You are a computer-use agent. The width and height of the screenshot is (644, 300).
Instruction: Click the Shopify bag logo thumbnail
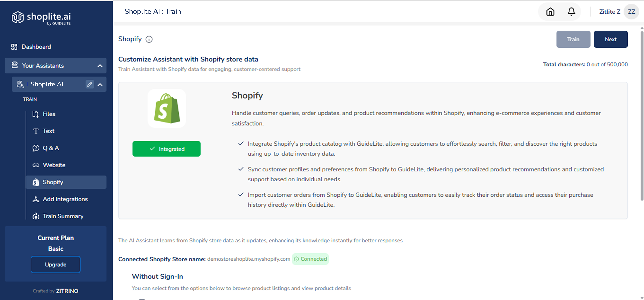(x=167, y=108)
